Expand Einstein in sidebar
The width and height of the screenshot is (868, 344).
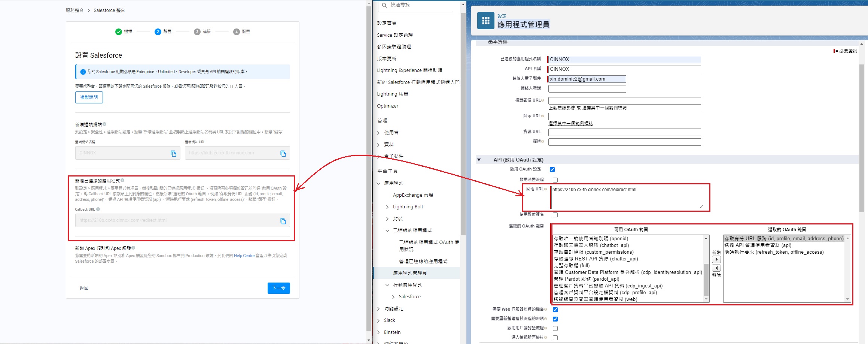[x=378, y=332]
